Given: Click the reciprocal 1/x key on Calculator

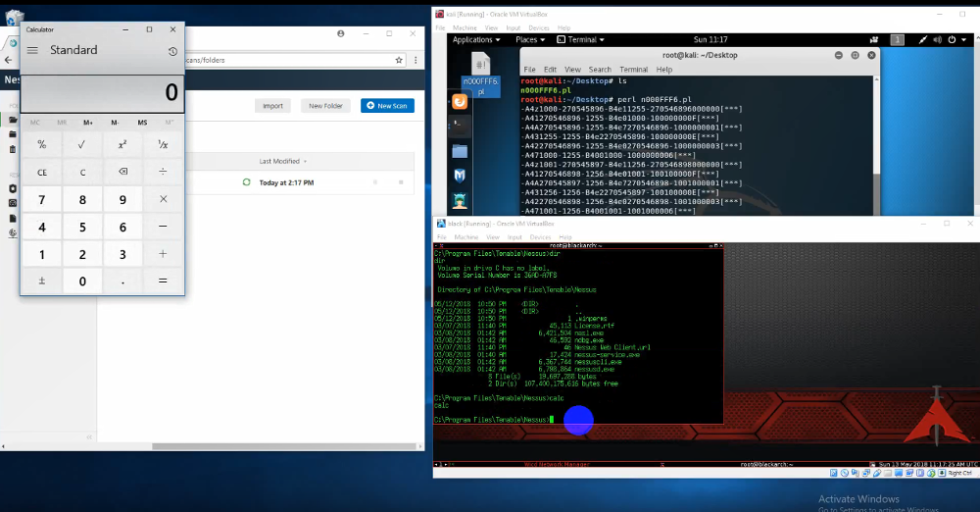Looking at the screenshot, I should click(x=163, y=144).
